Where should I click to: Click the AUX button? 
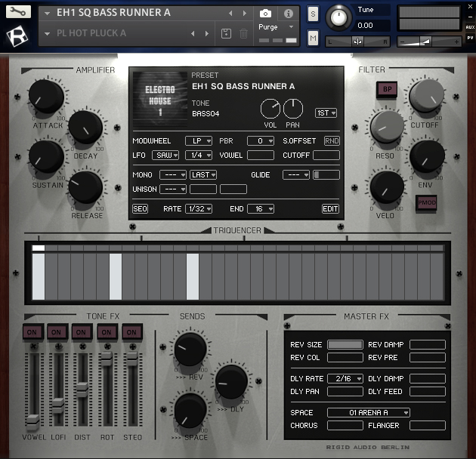(x=470, y=27)
